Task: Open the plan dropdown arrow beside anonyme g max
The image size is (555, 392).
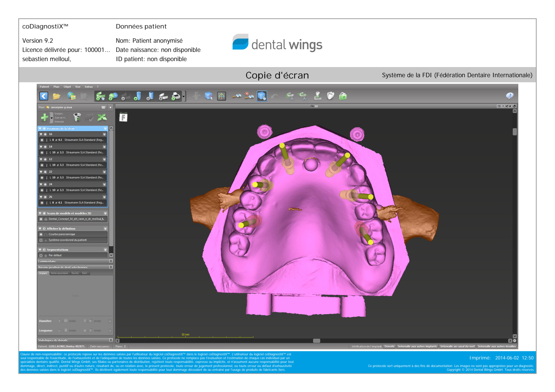Action: 110,108
